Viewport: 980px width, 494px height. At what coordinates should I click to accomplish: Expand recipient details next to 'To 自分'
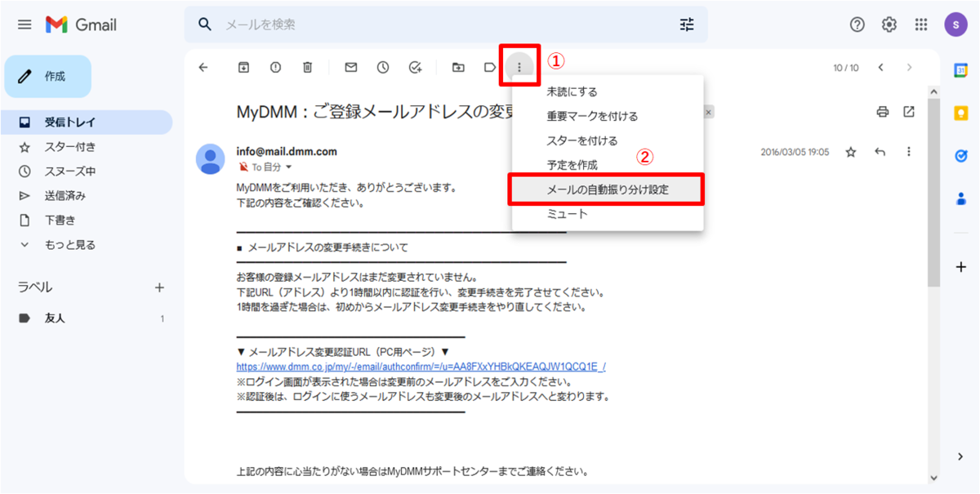point(288,167)
